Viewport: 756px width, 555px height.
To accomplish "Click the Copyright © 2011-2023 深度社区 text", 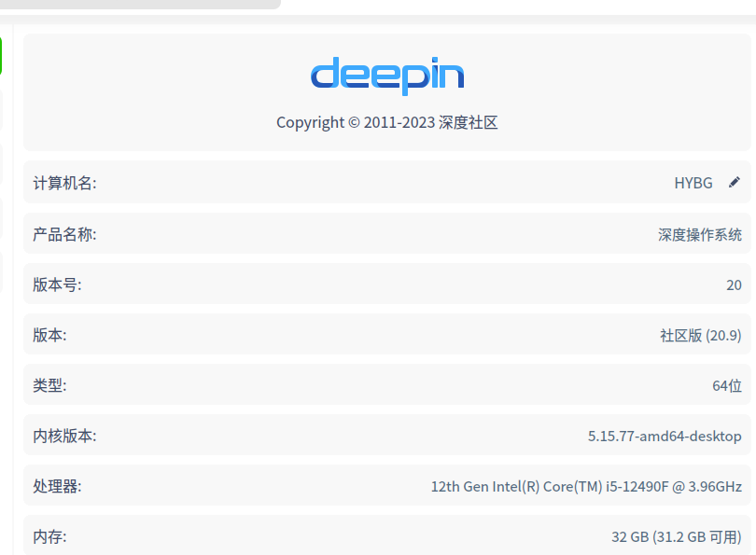I will tap(387, 122).
